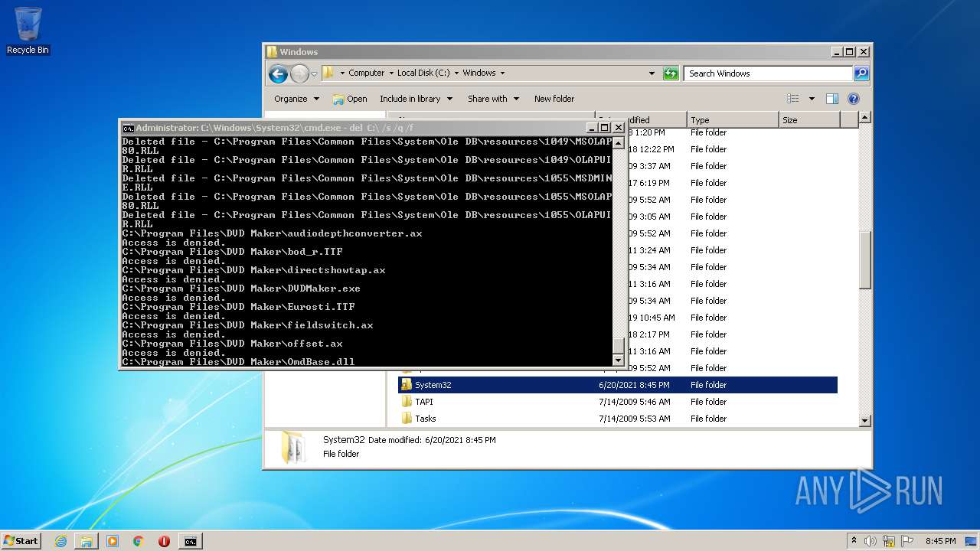Click the Explorer vertical scrollbar thumb
This screenshot has width=980, height=551.
coord(864,260)
